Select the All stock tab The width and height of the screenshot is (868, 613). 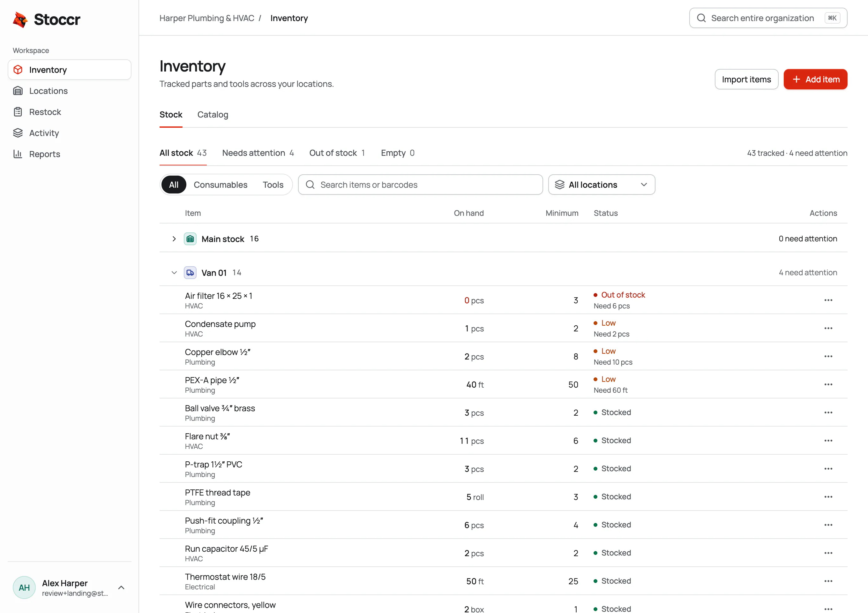(x=183, y=153)
